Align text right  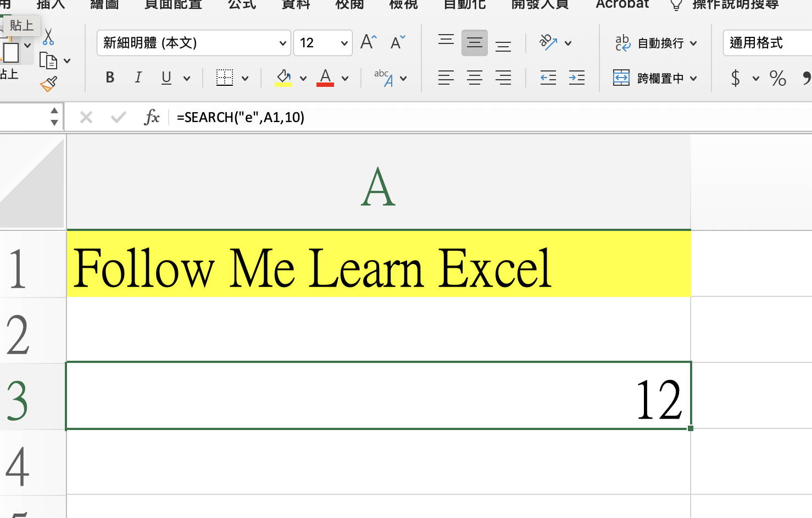pos(503,78)
